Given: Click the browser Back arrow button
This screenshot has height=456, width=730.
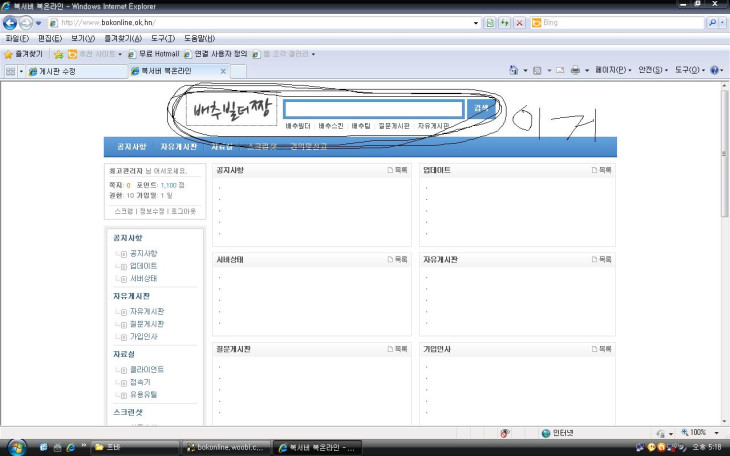Looking at the screenshot, I should [11, 22].
